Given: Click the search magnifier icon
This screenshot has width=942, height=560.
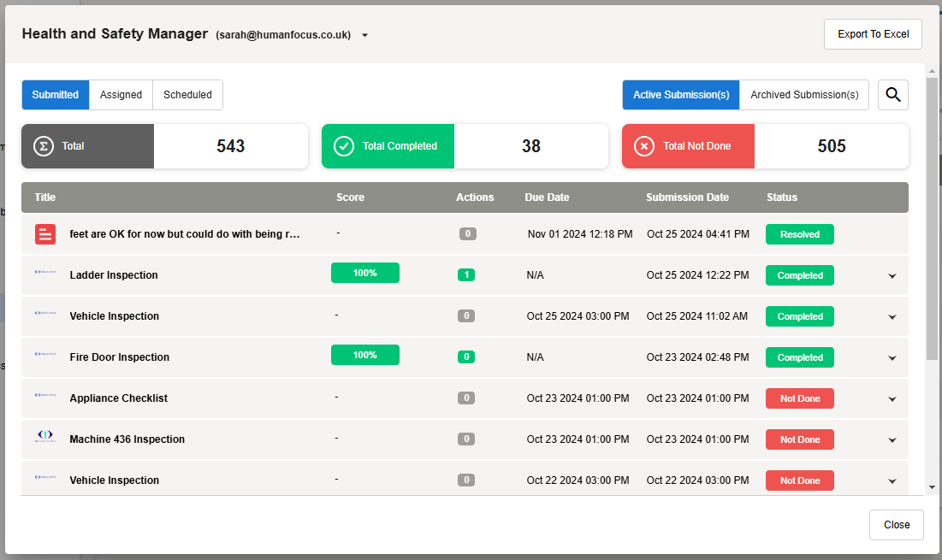Looking at the screenshot, I should tap(893, 95).
